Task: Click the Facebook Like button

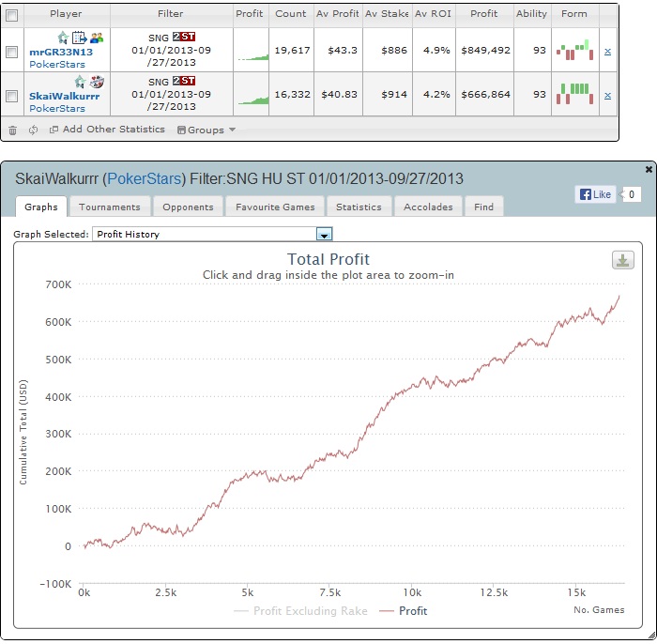Action: (x=595, y=194)
